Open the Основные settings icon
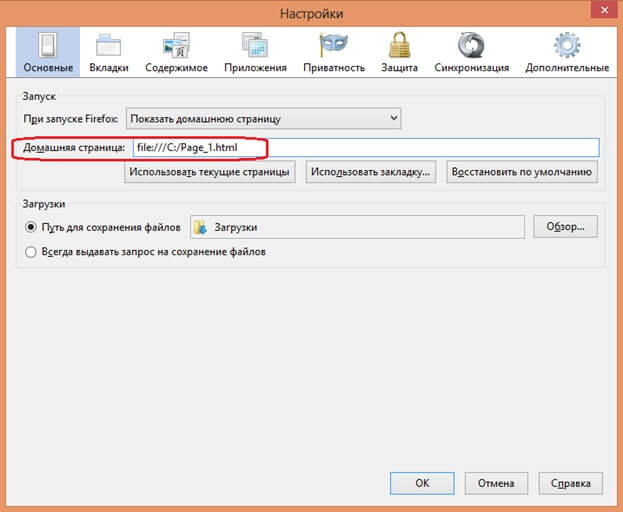Viewport: 623px width, 512px height. (x=48, y=45)
